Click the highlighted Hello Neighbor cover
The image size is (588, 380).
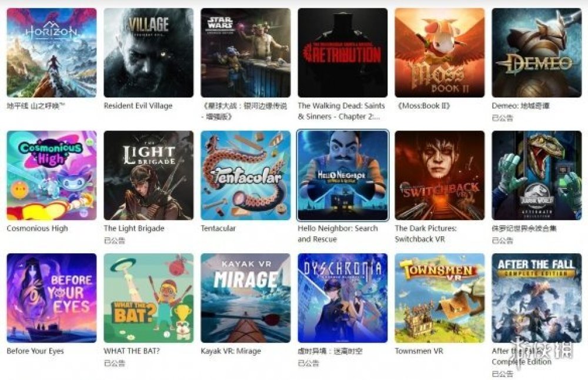click(343, 176)
